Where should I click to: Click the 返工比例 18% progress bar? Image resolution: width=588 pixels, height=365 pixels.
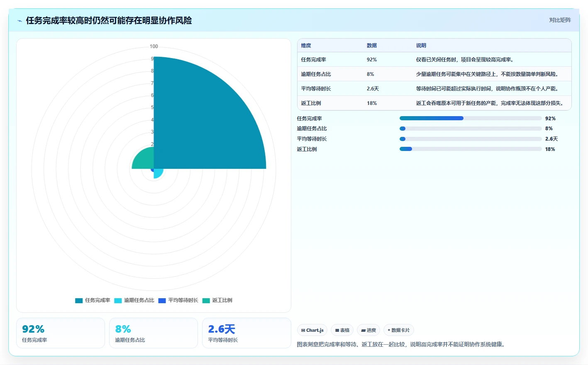[x=471, y=149]
